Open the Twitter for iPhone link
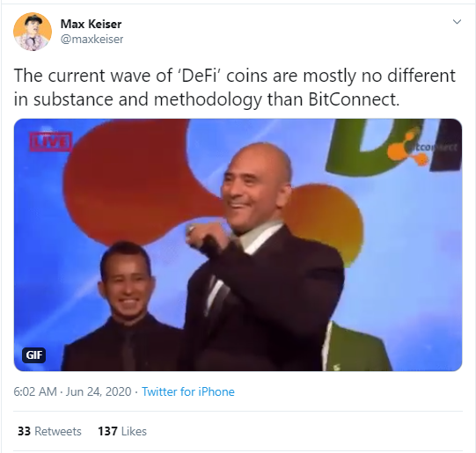This screenshot has height=453, width=476. click(x=188, y=391)
